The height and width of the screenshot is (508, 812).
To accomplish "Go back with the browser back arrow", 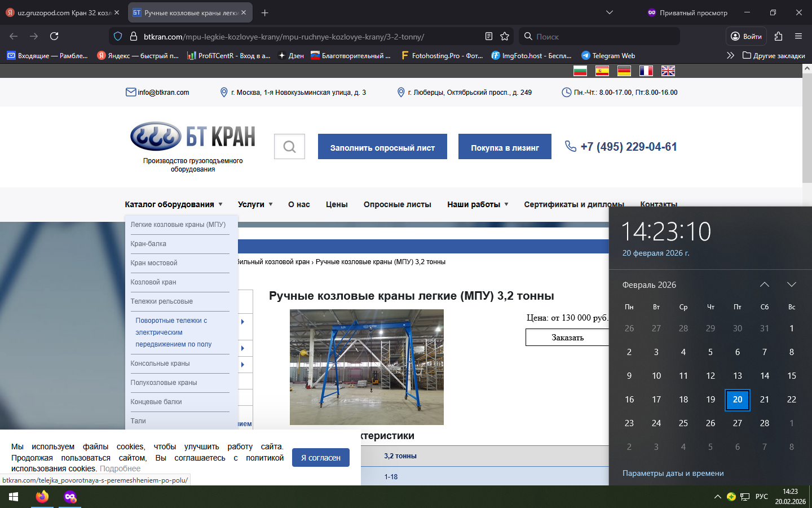I will 14,36.
